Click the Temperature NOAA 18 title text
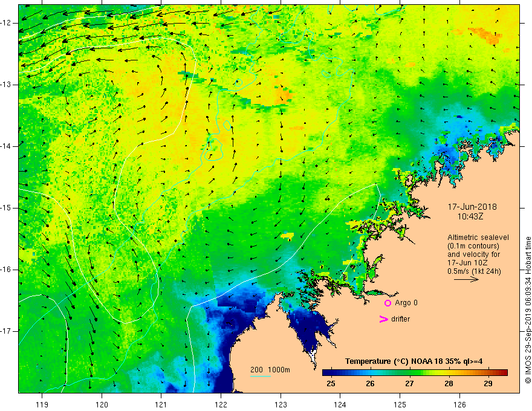532x411 pixels. click(x=414, y=361)
